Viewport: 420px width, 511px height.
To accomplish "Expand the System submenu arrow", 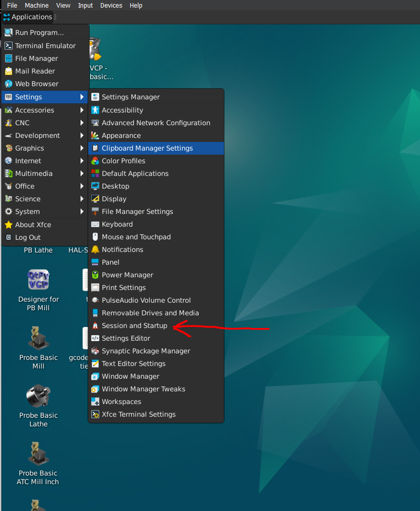I will click(82, 212).
